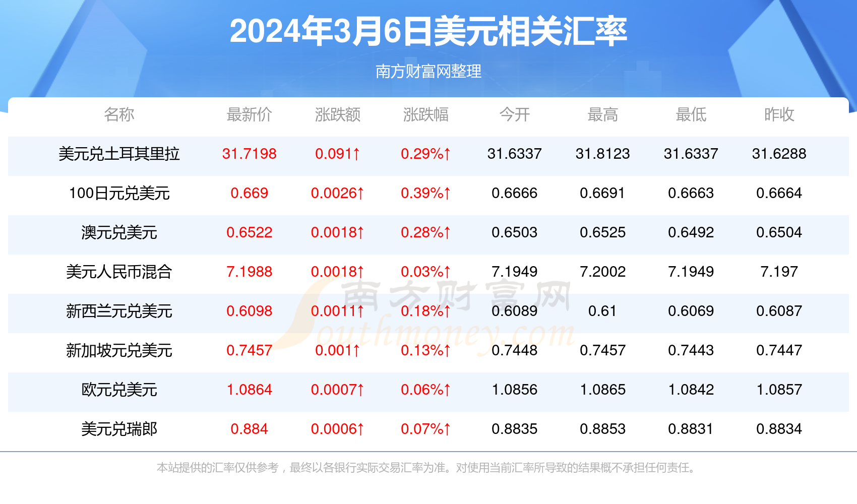Click the open value 0.6089
Screen dimensions: 857x504
[514, 311]
